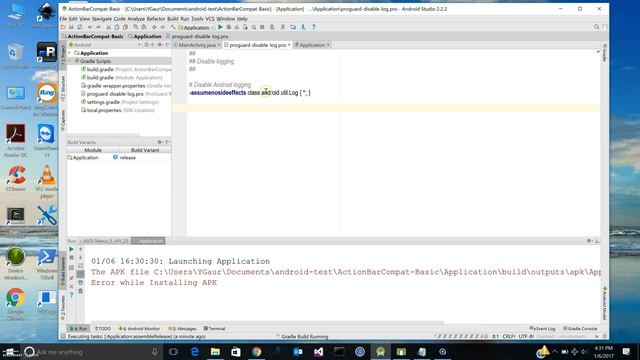The height and width of the screenshot is (360, 640).
Task: Select local.properties in the project tree
Action: [x=118, y=110]
